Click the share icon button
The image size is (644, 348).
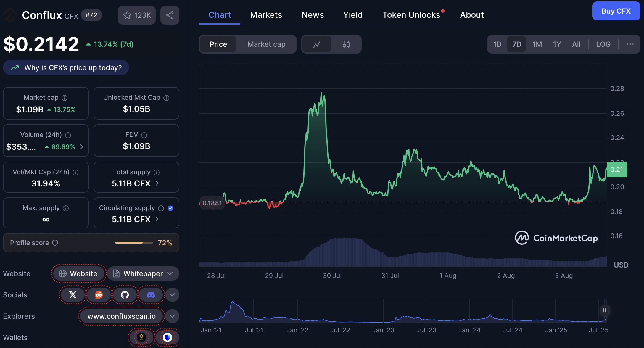170,15
